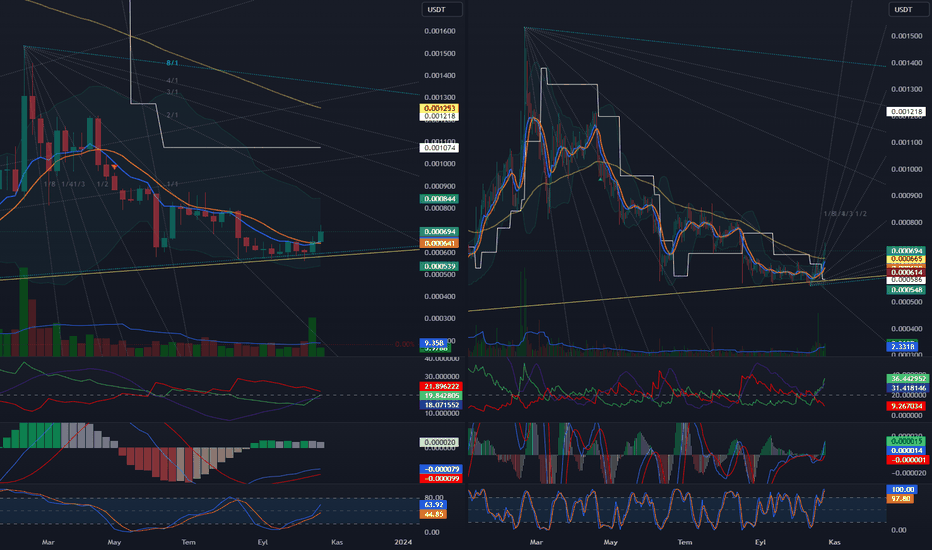Open the USDT currency selector on right chart

[909, 10]
